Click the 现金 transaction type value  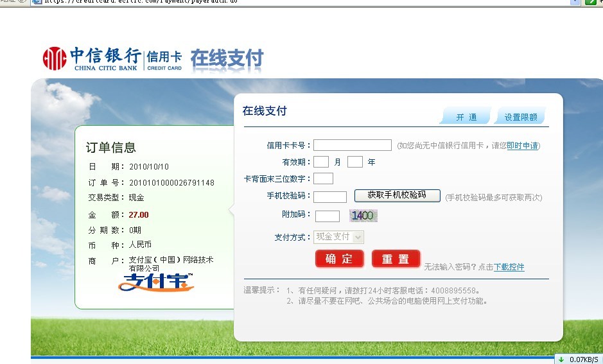[x=136, y=198]
